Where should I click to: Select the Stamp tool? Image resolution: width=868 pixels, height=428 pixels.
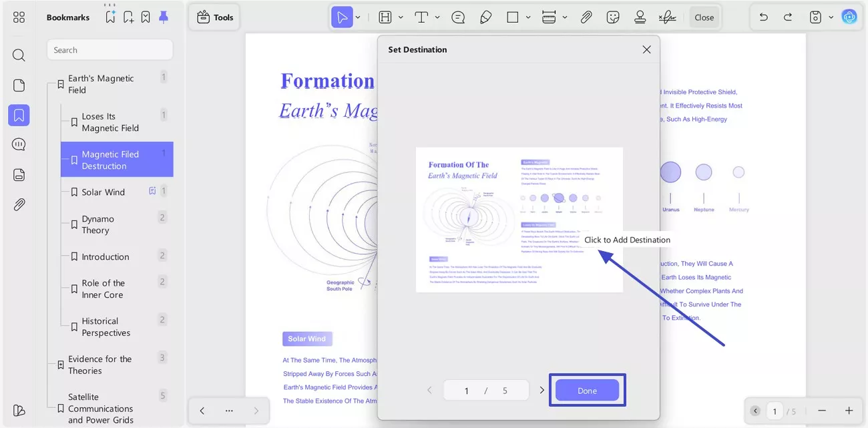[x=640, y=17]
